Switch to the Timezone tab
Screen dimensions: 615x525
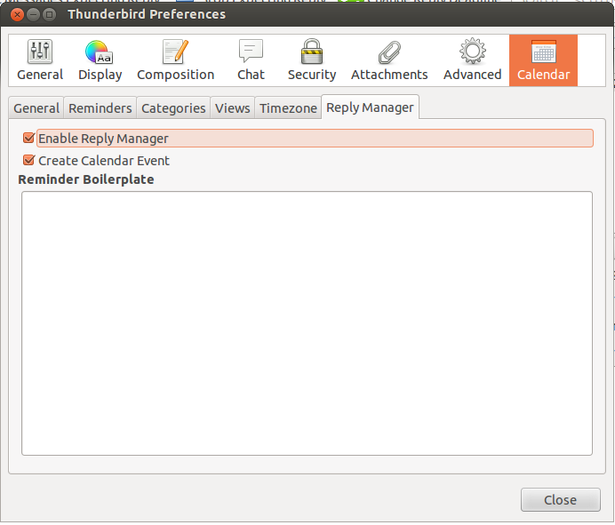(288, 108)
